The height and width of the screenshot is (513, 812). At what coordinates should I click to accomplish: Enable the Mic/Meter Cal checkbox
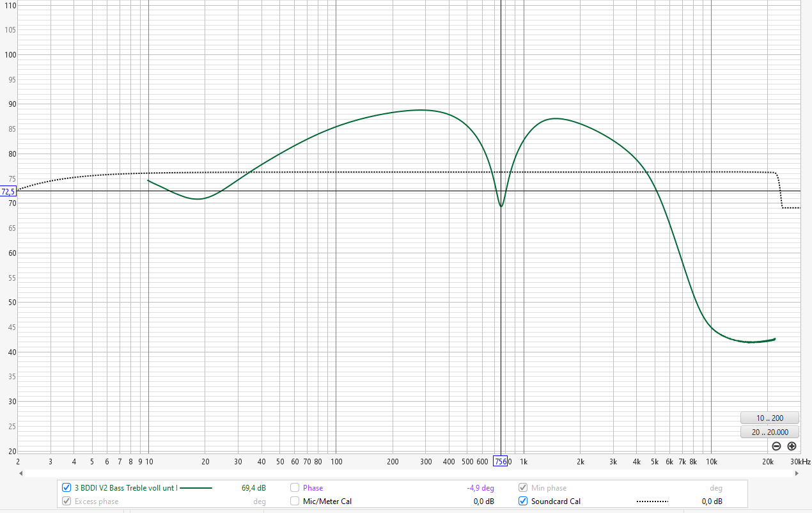[295, 501]
